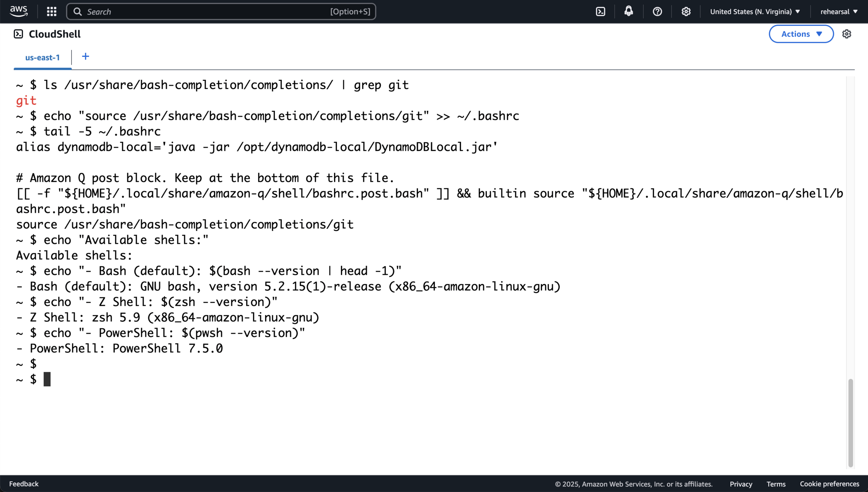The image size is (868, 492).
Task: Open CloudShell preferences gear icon
Action: (846, 34)
